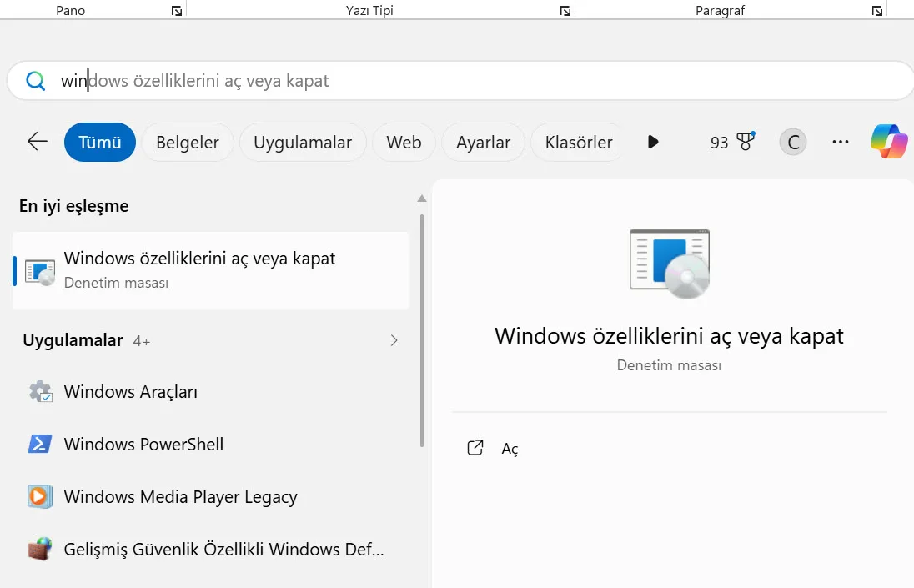Image resolution: width=914 pixels, height=588 pixels.
Task: Click the magnifier search icon
Action: pos(34,80)
